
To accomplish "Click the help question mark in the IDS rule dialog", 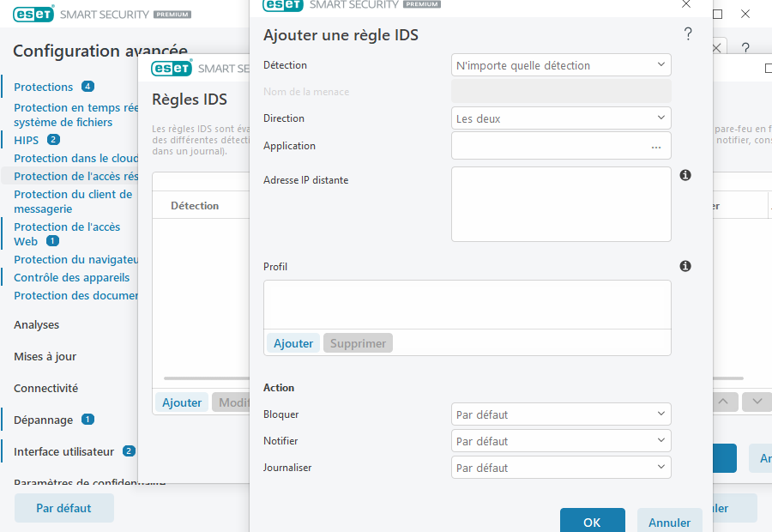I will 687,33.
